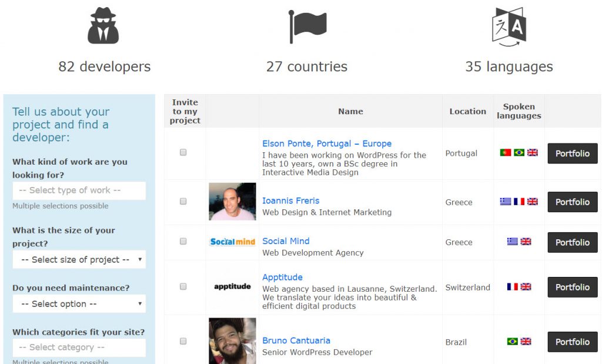Viewport: 602px width, 364px height.
Task: Click the Apptitude logo
Action: [232, 287]
